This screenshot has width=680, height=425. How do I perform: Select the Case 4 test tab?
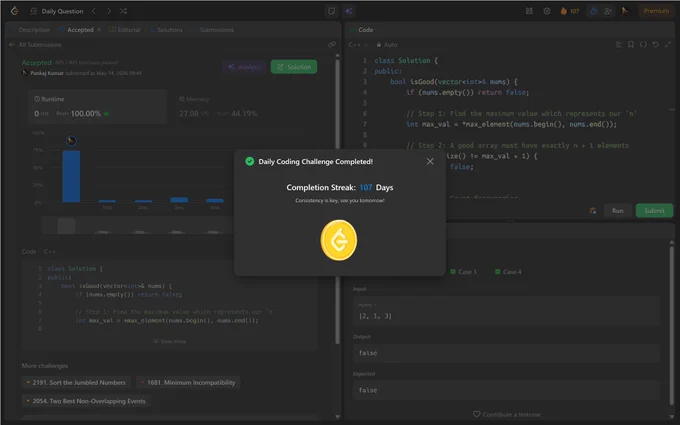coord(508,272)
